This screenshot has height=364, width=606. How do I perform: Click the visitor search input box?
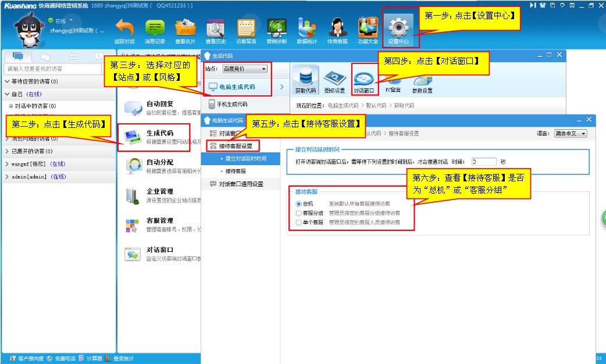(58, 69)
